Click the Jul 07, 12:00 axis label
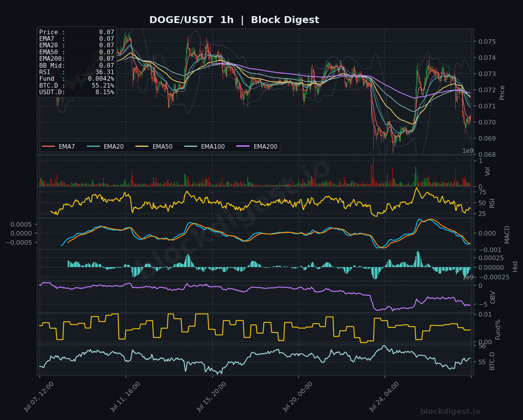This screenshot has height=420, width=523. (x=39, y=397)
